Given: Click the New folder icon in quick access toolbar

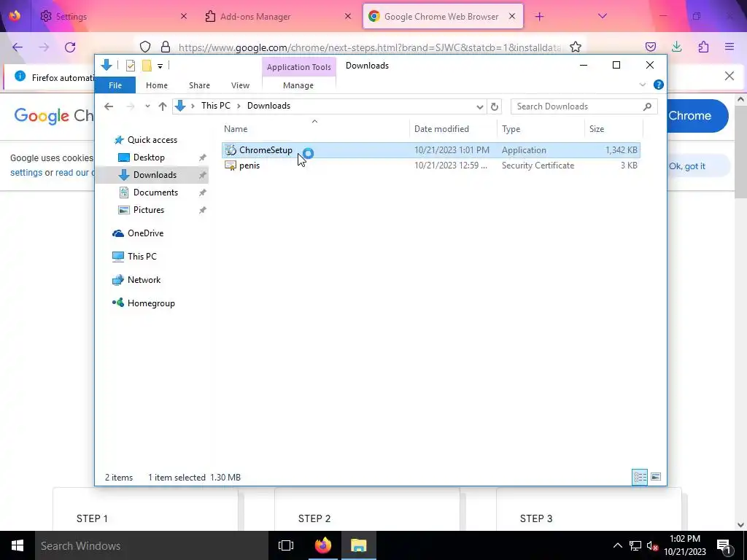Looking at the screenshot, I should 147,66.
